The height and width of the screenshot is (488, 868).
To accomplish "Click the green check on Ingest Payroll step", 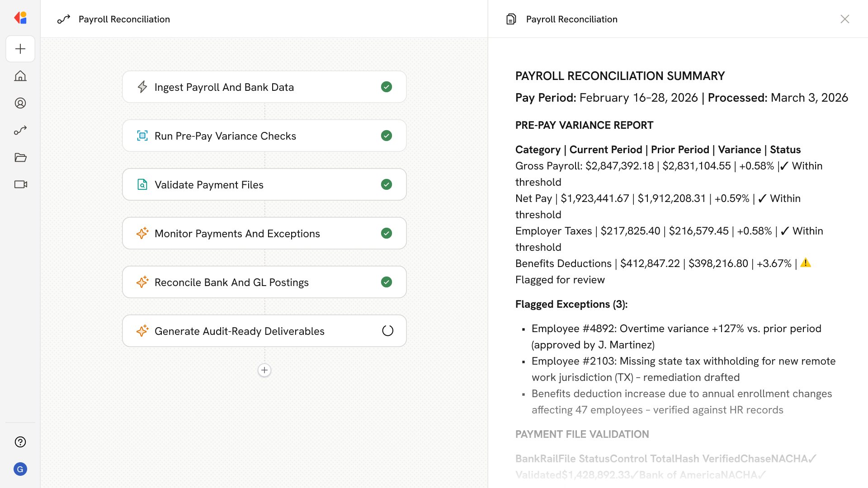I will (x=387, y=87).
